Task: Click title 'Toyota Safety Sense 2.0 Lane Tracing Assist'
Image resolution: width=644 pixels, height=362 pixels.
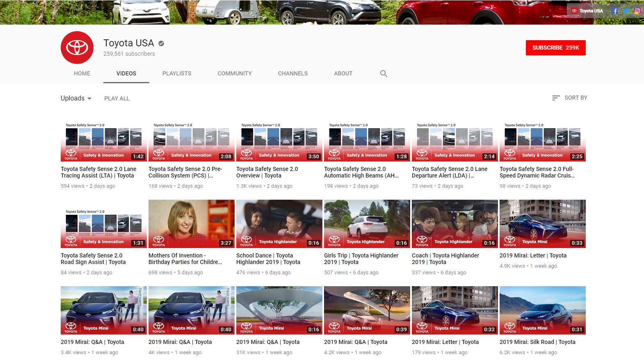Action: [98, 172]
